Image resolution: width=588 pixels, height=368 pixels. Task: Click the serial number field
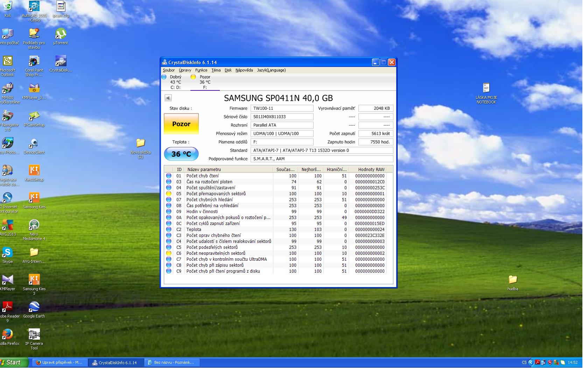tap(282, 117)
